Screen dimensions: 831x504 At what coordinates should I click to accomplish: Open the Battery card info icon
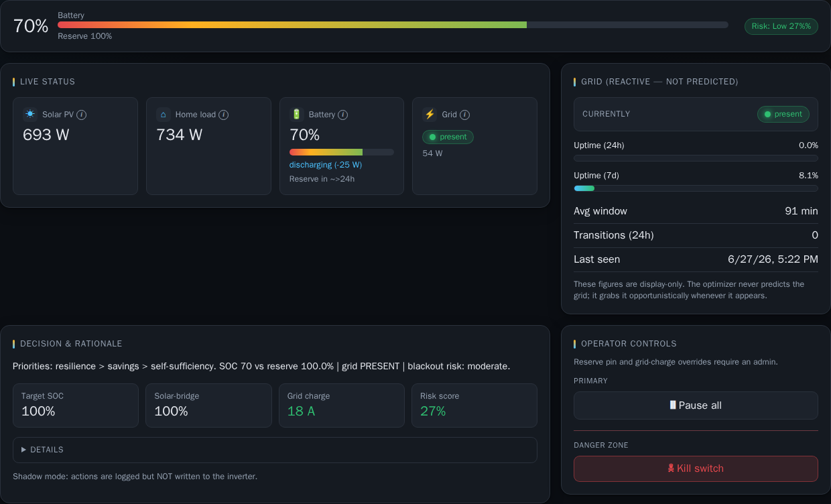click(x=342, y=115)
